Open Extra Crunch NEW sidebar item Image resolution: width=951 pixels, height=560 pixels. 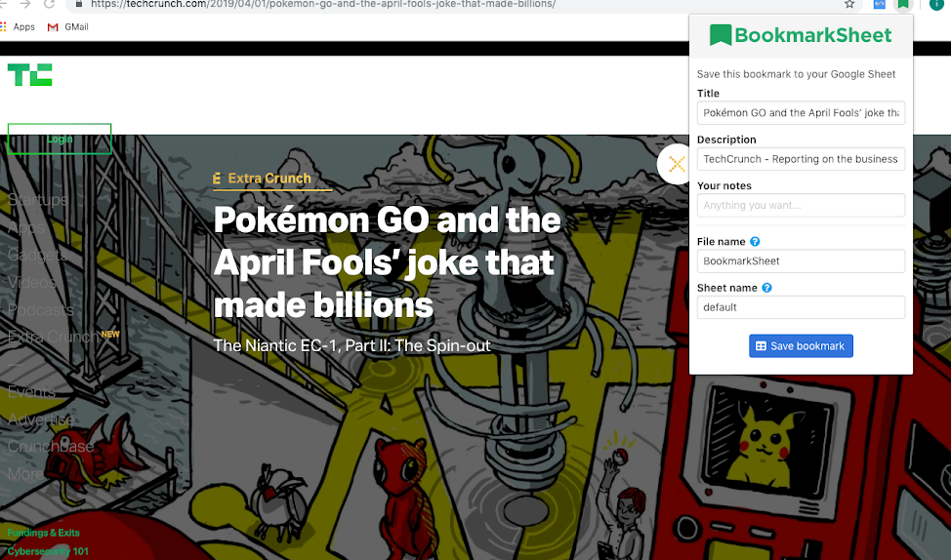coord(63,337)
